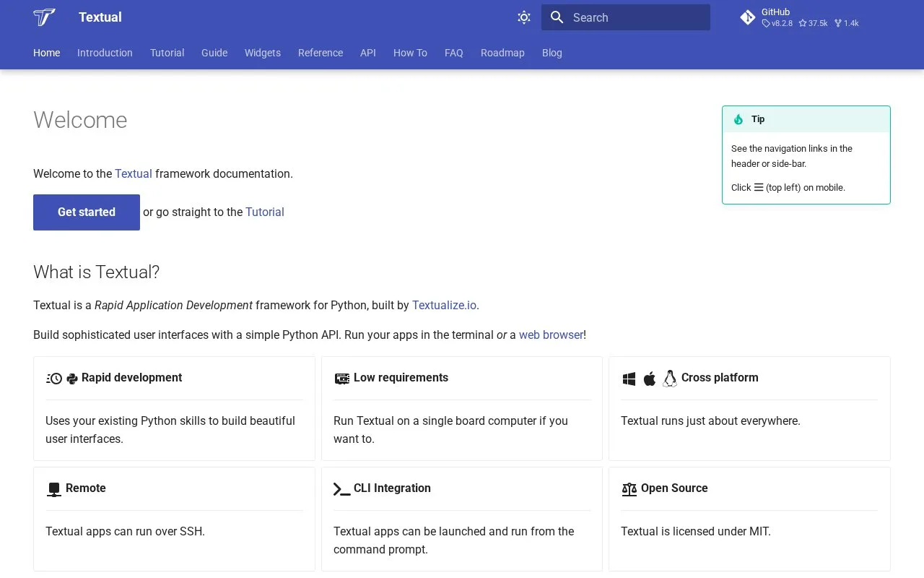Click the flame icon in Tip box
This screenshot has width=924, height=578.
click(738, 119)
